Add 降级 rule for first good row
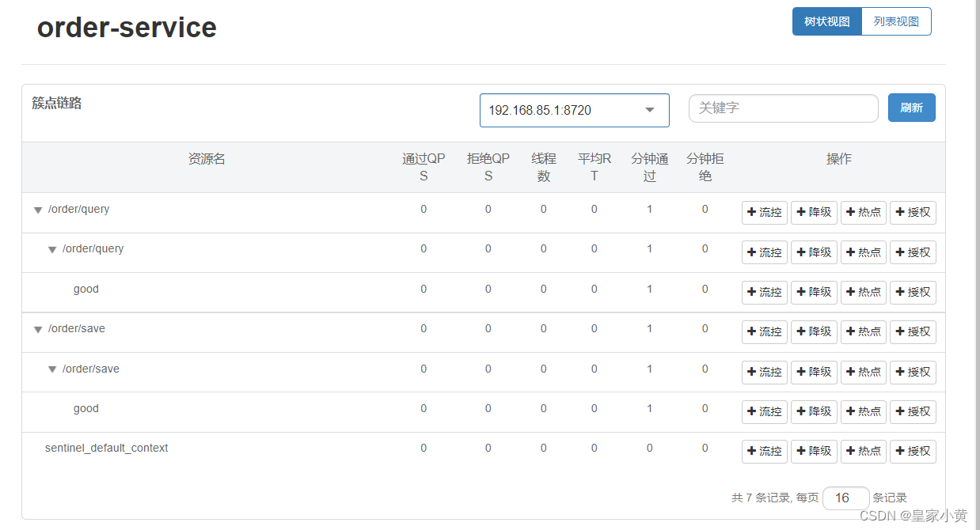The image size is (980, 530). pos(814,292)
